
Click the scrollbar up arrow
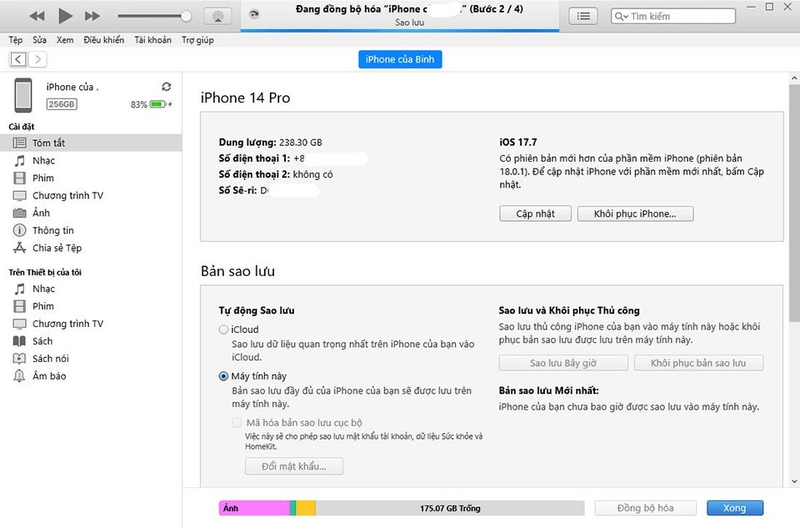click(x=794, y=79)
